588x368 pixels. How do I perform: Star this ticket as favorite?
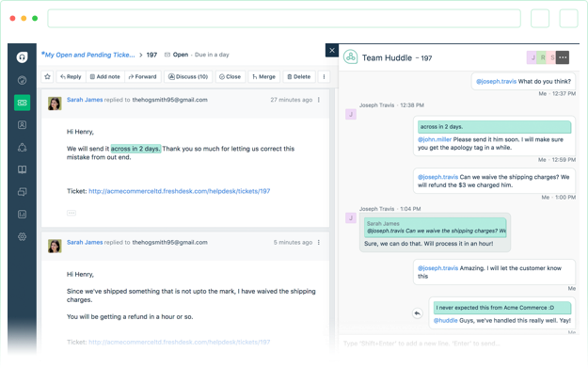tap(47, 76)
